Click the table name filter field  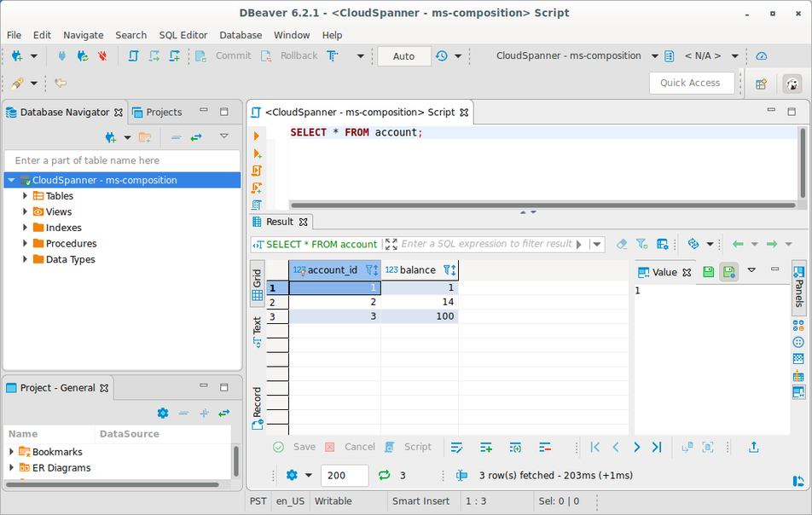pos(122,160)
